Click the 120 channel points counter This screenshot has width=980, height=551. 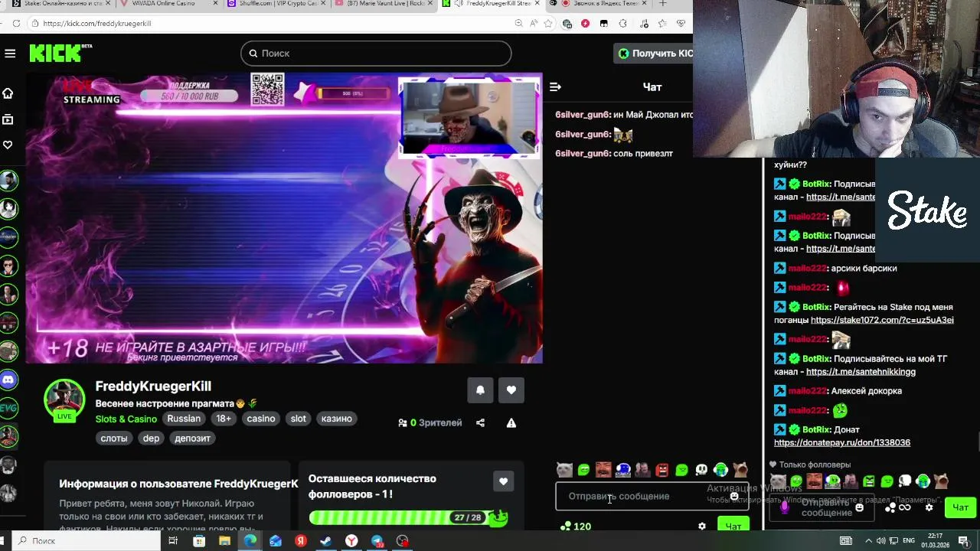coord(576,527)
